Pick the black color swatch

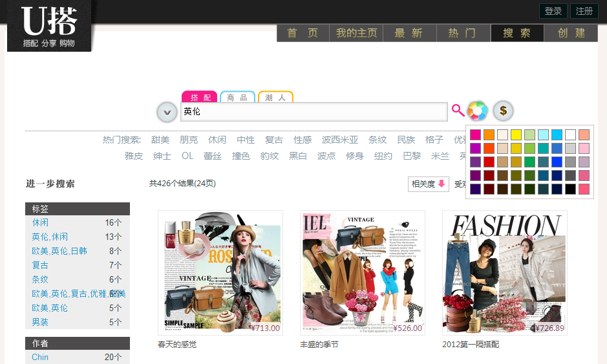pyautogui.click(x=570, y=189)
